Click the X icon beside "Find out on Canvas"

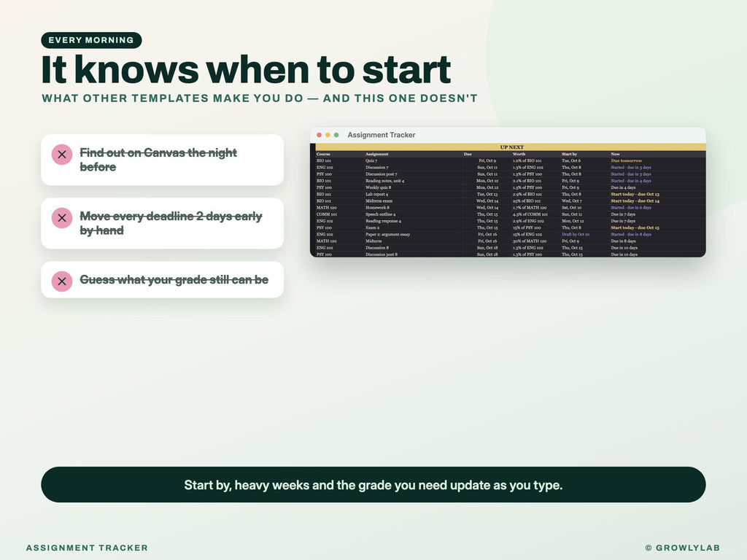(62, 155)
